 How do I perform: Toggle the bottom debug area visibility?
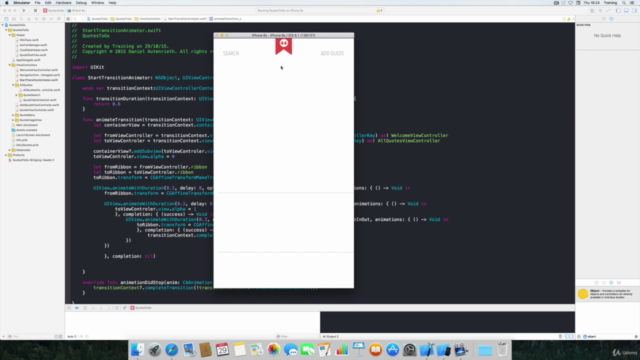626,11
